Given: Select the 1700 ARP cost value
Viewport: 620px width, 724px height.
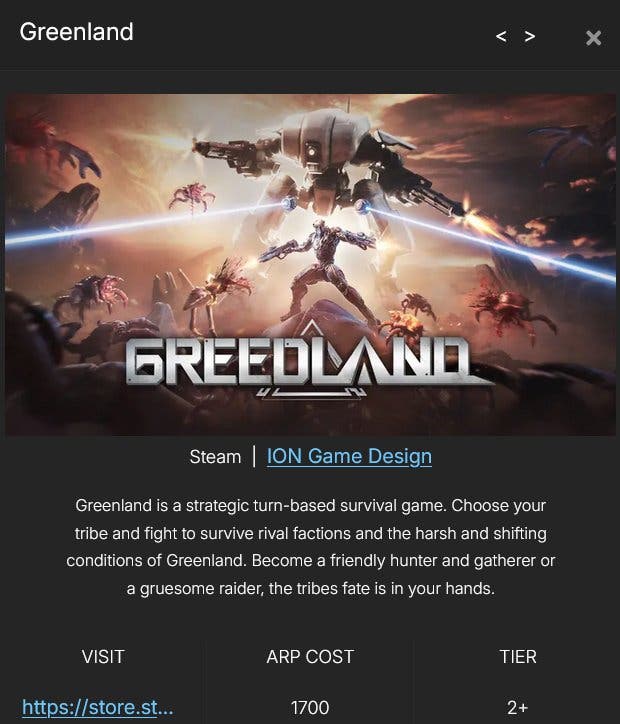Looking at the screenshot, I should coord(310,707).
